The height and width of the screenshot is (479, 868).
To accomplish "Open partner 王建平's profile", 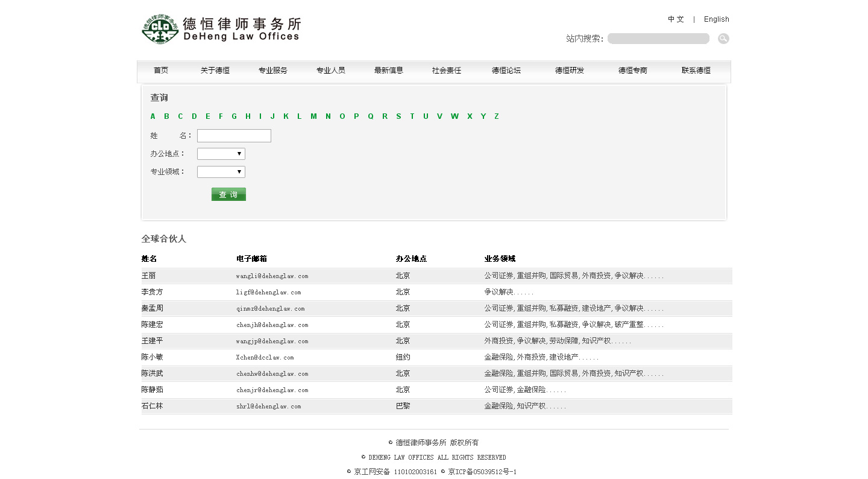I will (152, 341).
